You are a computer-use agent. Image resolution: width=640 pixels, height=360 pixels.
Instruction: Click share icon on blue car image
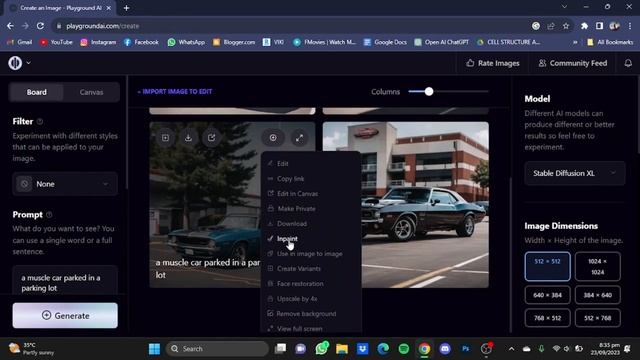(x=211, y=138)
